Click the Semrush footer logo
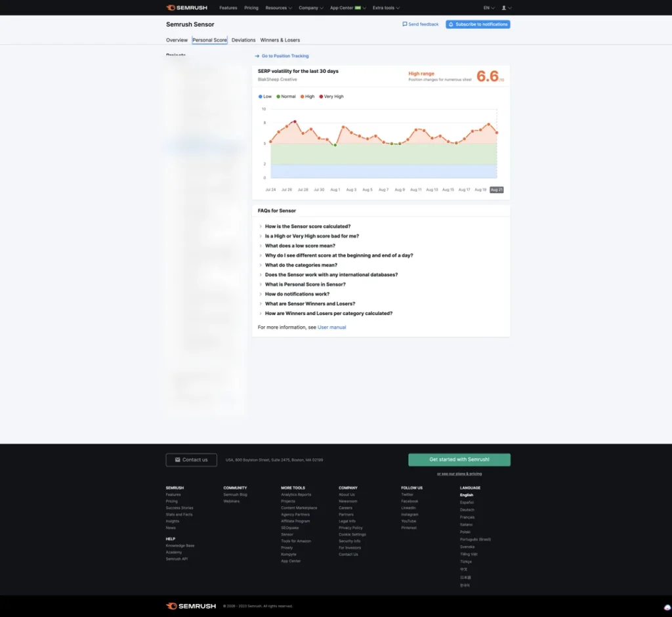Image resolution: width=672 pixels, height=617 pixels. [191, 606]
